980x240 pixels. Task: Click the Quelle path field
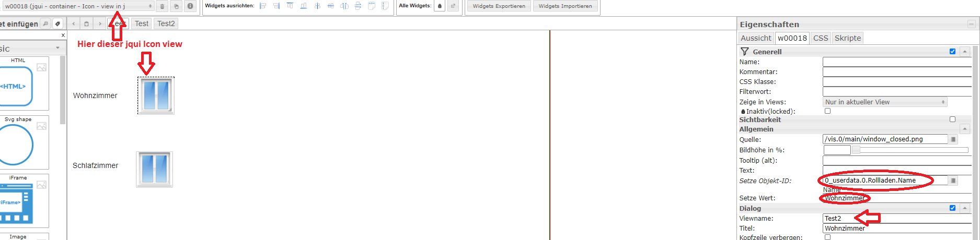pos(885,139)
